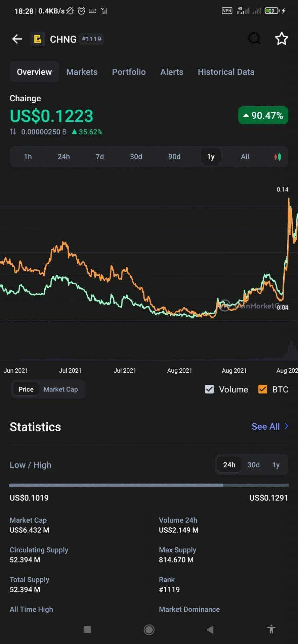Screen dimensions: 298x644
Task: Open the Markets tab
Action: [82, 72]
